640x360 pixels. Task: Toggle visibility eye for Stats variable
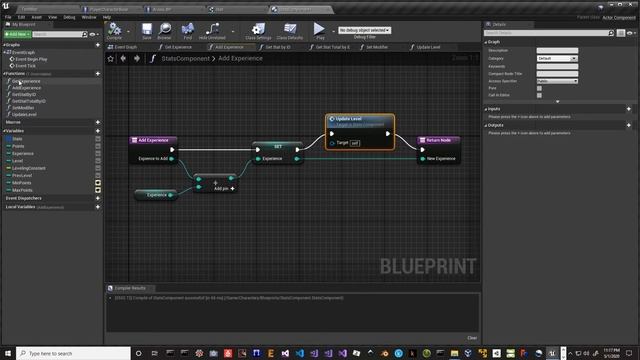coord(98,139)
